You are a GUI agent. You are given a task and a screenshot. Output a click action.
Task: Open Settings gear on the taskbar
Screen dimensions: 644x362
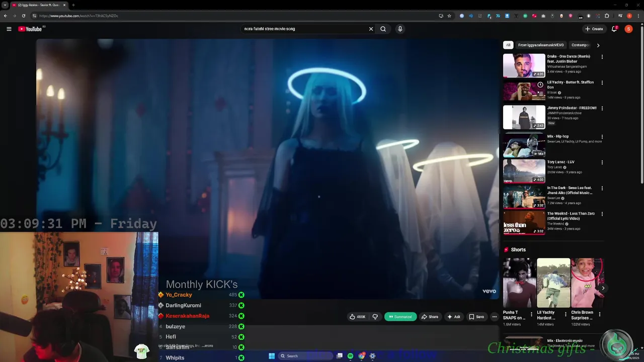coord(372,356)
